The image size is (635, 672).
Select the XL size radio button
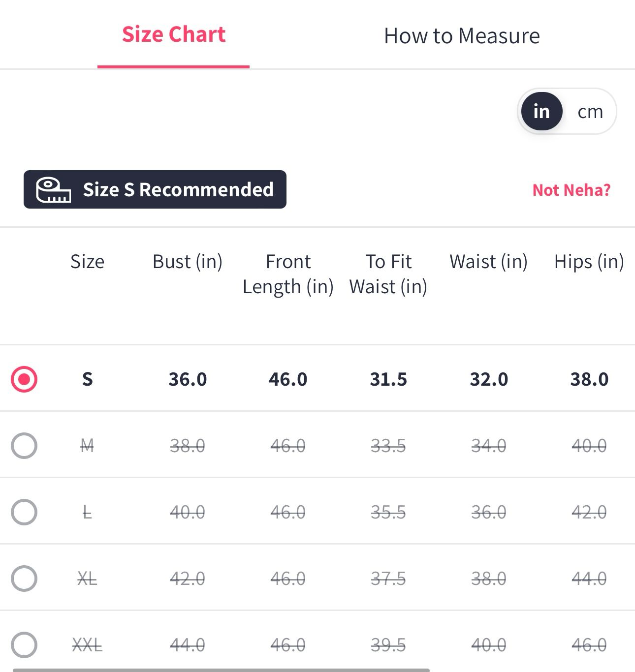(24, 579)
